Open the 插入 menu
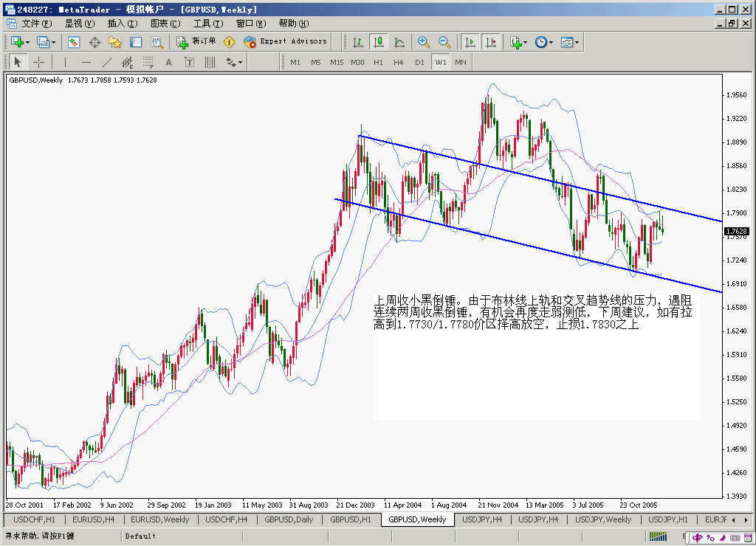Screen dimensions: 756x546 tap(123, 24)
